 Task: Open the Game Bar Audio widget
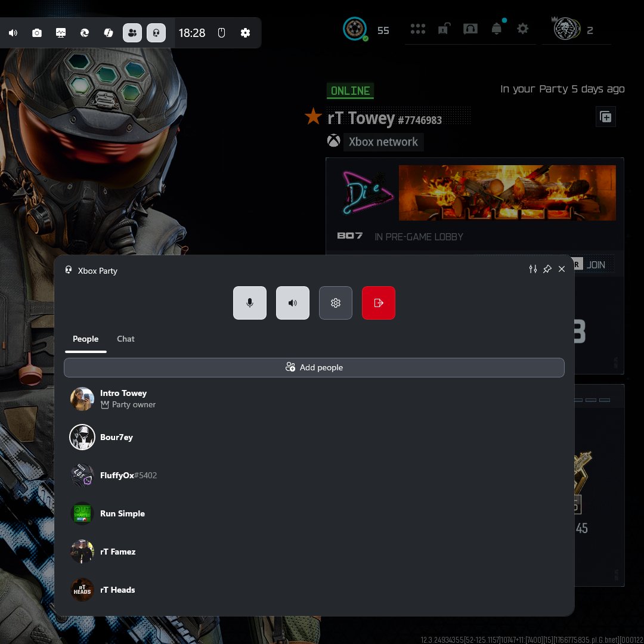[x=13, y=33]
